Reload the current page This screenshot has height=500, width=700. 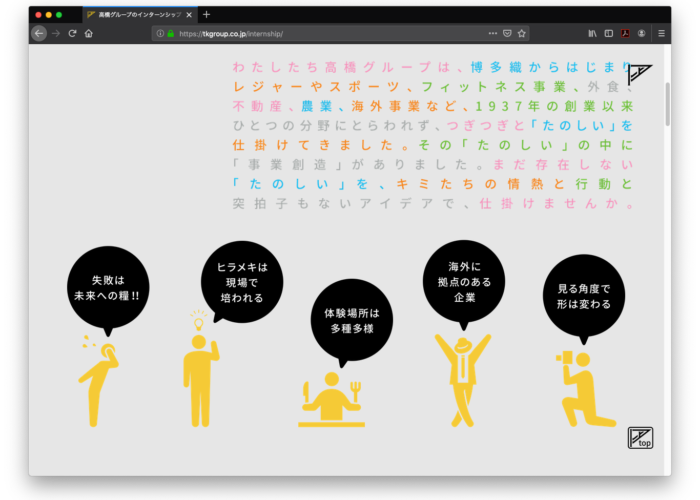(72, 33)
